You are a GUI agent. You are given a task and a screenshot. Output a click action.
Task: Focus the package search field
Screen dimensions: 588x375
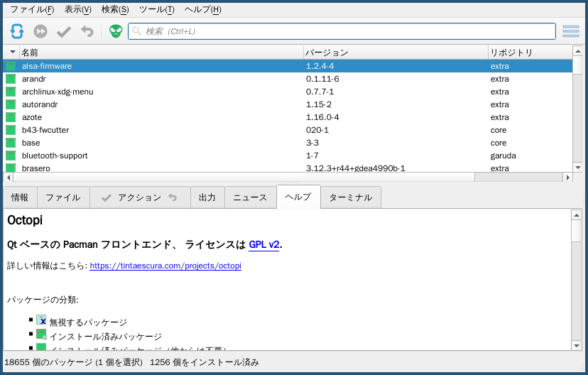342,31
